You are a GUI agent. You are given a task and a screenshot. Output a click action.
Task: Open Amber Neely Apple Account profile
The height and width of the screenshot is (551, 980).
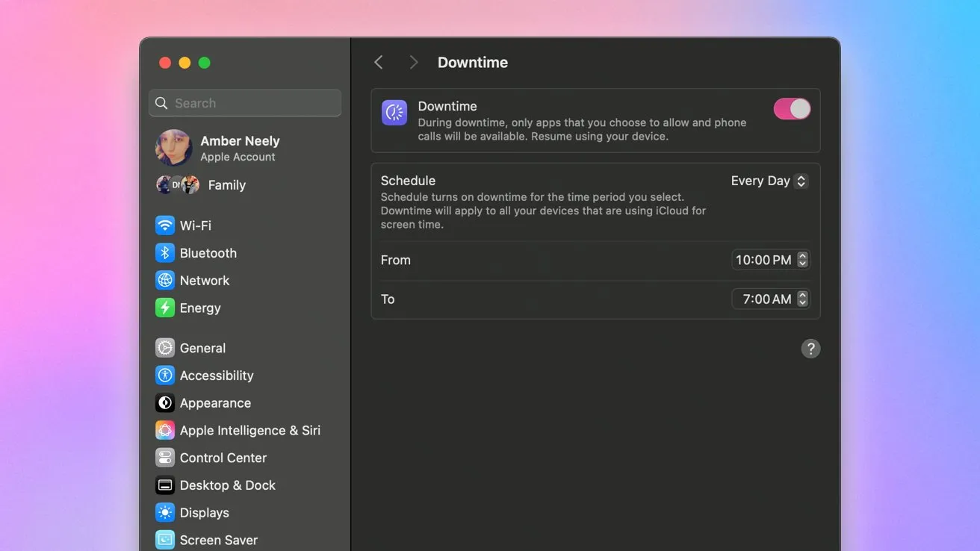239,148
